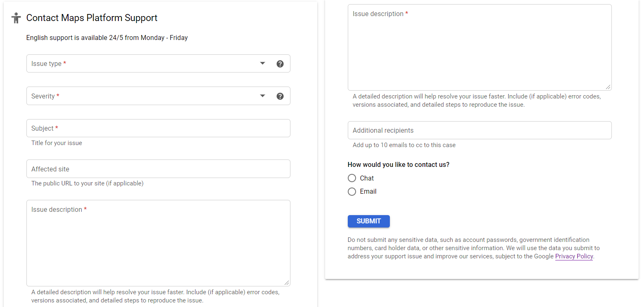
Task: Grab the left Issue description resize handle
Action: tap(287, 283)
